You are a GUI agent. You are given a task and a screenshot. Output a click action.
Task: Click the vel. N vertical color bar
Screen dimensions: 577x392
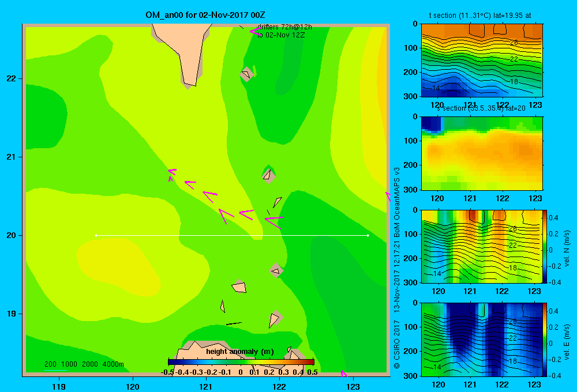pyautogui.click(x=545, y=246)
